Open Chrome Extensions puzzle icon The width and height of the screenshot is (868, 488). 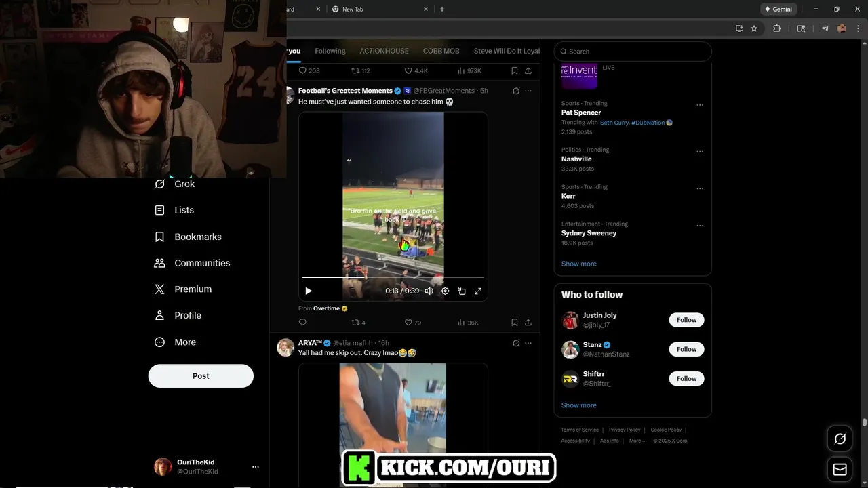(777, 28)
